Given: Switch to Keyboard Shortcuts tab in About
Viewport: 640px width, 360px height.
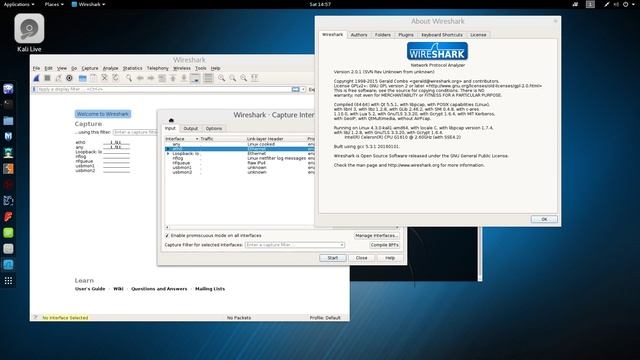Looking at the screenshot, I should click(442, 35).
